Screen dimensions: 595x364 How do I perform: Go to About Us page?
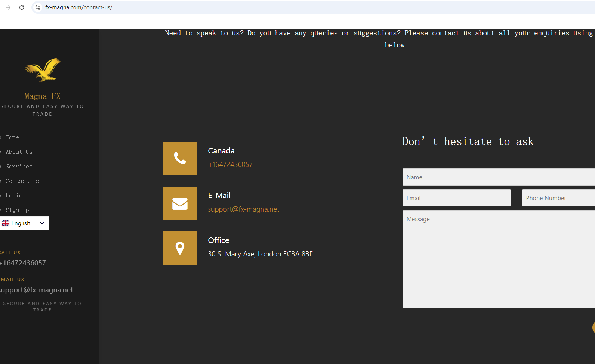[x=19, y=152]
